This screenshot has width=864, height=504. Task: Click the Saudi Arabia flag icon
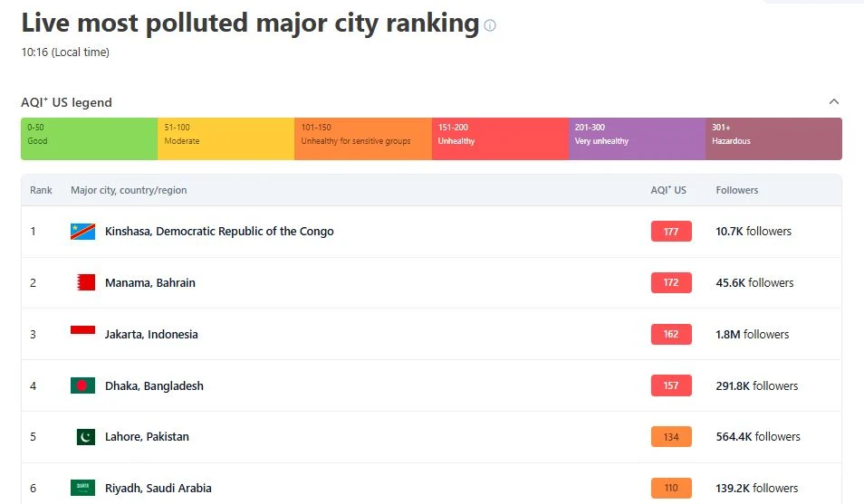82,488
